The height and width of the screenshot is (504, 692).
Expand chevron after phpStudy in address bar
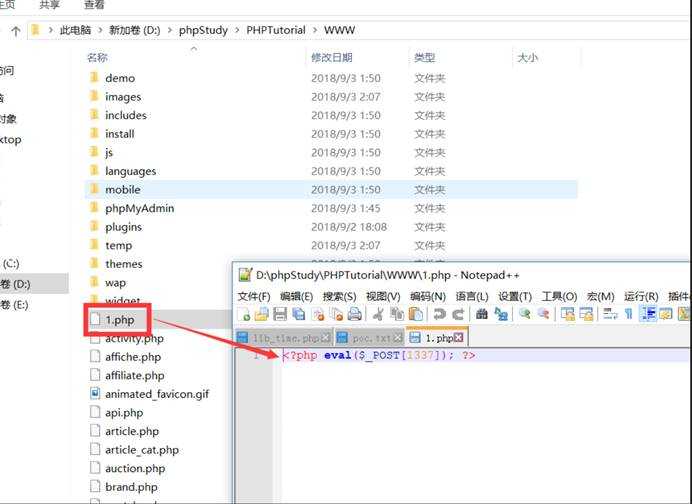point(237,30)
